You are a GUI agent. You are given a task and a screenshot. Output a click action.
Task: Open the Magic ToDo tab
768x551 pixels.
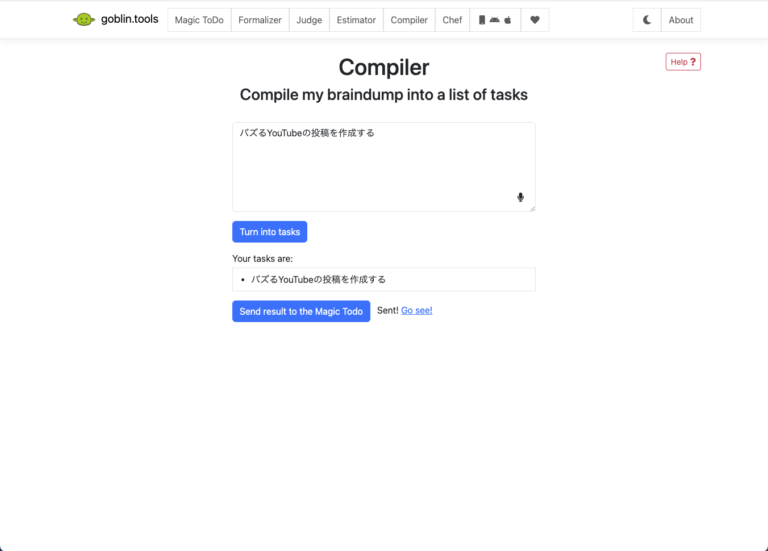point(199,20)
